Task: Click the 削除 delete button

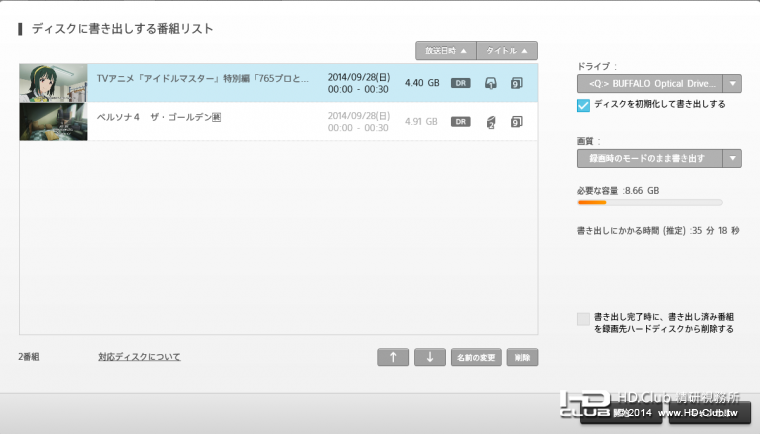Action: click(522, 357)
